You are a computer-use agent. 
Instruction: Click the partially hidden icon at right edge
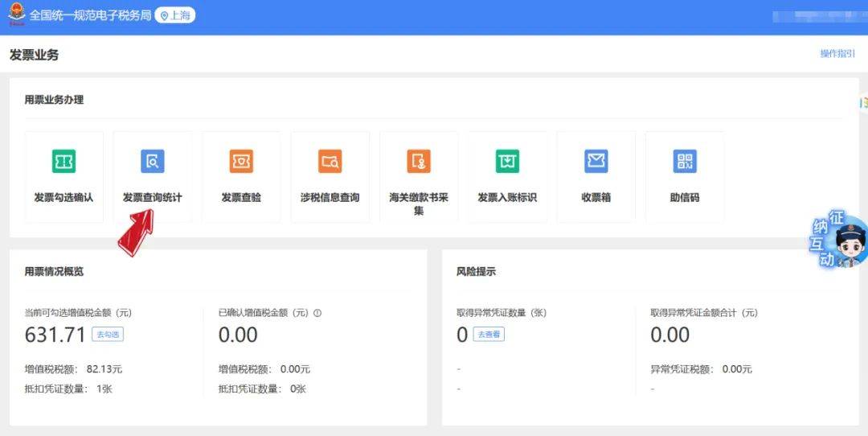click(x=863, y=102)
